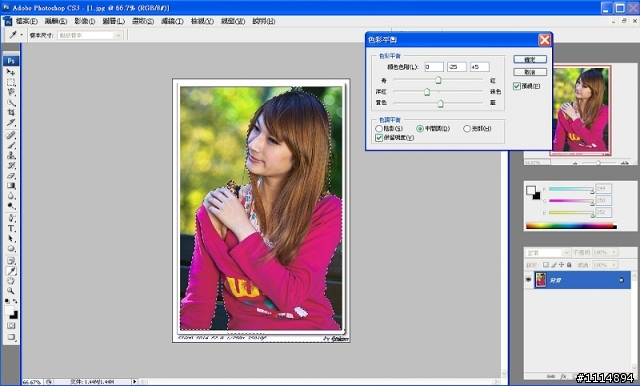The height and width of the screenshot is (386, 640).
Task: Select the Clone Stamp tool
Action: (x=11, y=155)
